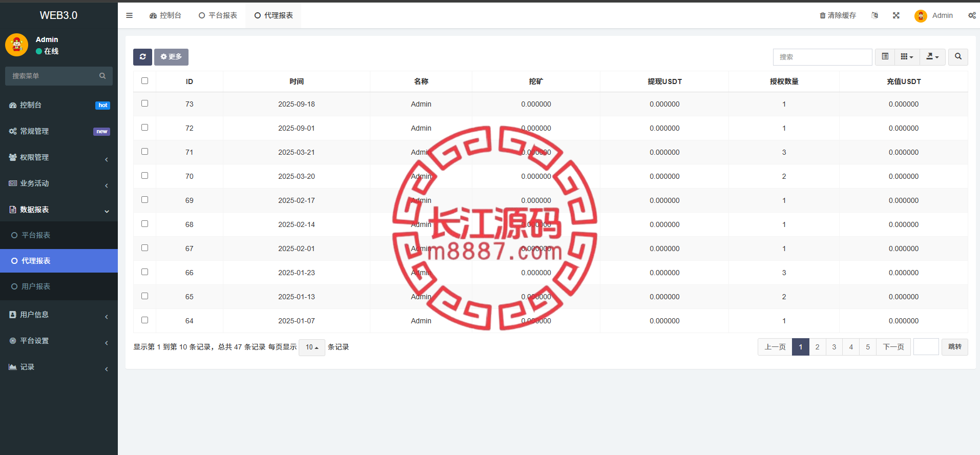Expand the 记录 sidebar menu
The image size is (980, 455).
[x=59, y=367]
